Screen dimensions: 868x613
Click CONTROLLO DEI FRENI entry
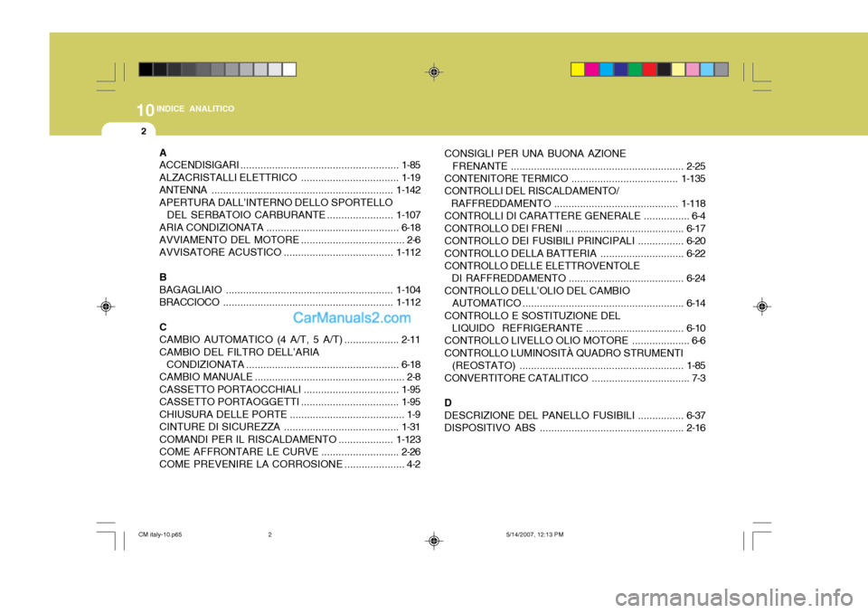pos(575,228)
